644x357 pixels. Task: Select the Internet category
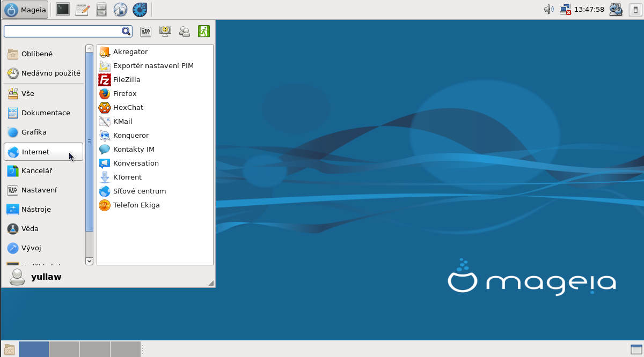[43, 152]
